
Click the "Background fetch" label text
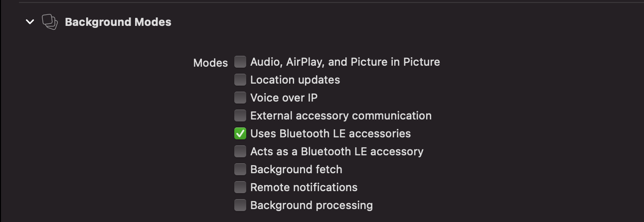[x=296, y=169]
